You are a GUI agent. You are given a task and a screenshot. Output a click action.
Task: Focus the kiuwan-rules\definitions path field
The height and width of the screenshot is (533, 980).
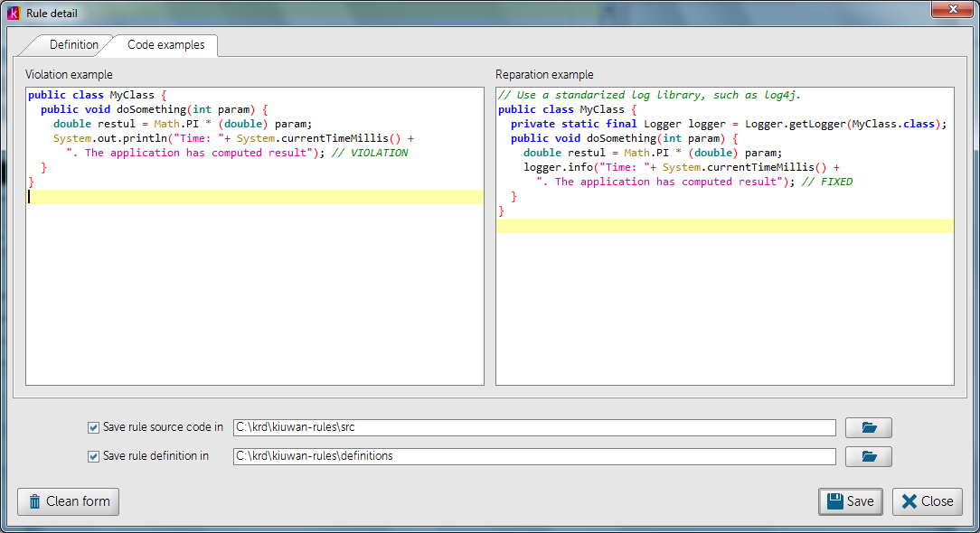click(x=533, y=456)
